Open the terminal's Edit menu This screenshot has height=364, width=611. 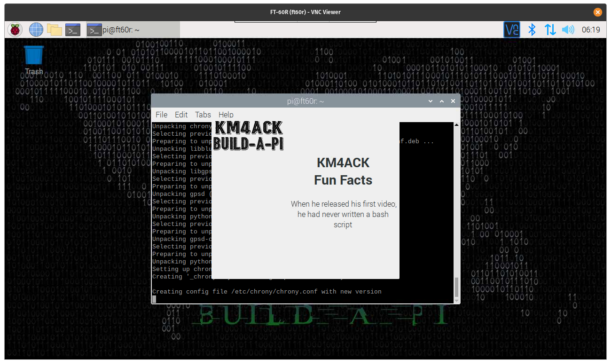(181, 115)
